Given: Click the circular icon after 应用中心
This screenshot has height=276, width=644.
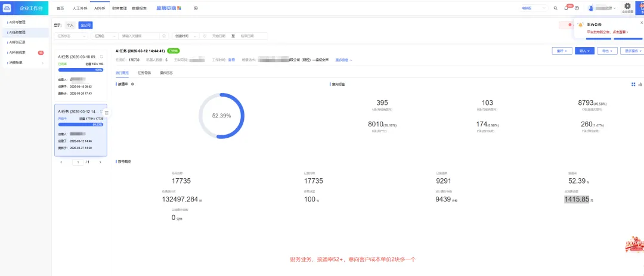Looking at the screenshot, I should pos(196,8).
